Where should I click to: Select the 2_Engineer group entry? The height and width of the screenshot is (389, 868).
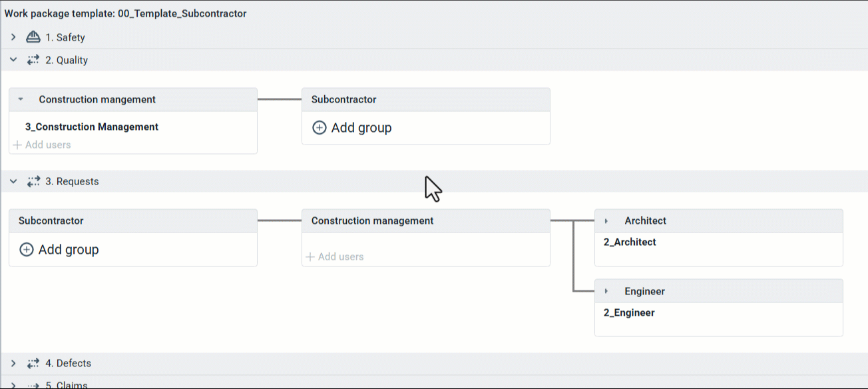[629, 313]
